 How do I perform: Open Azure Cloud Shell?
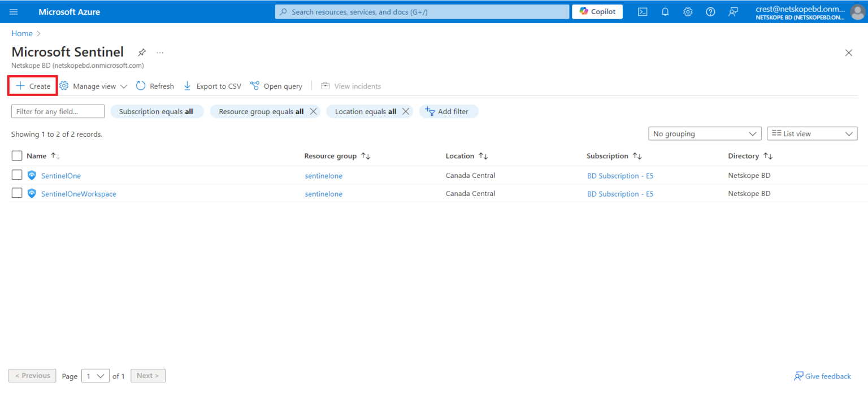tap(643, 11)
